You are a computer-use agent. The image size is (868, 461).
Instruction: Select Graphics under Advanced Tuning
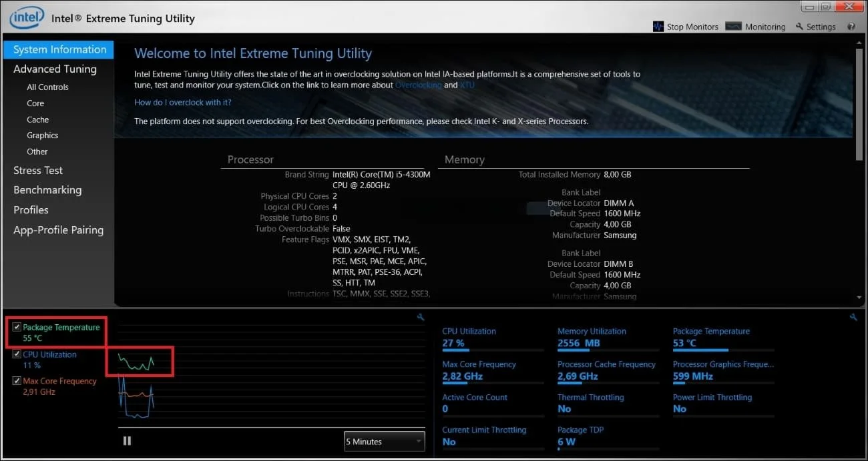click(x=42, y=135)
